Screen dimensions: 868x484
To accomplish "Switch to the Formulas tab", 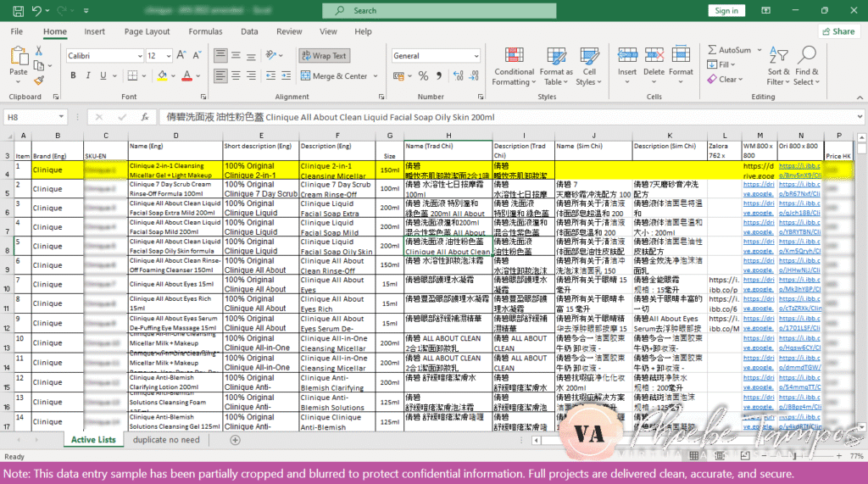I will click(x=205, y=31).
